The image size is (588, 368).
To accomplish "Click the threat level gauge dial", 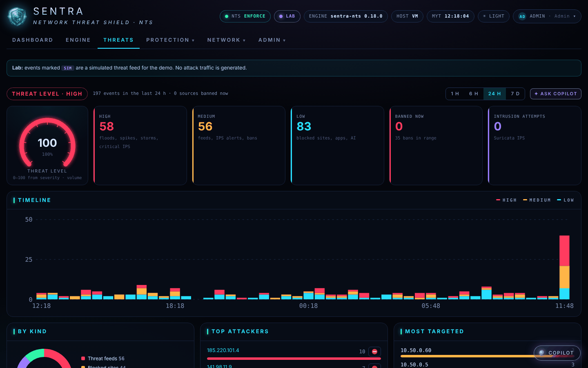I will (x=47, y=143).
